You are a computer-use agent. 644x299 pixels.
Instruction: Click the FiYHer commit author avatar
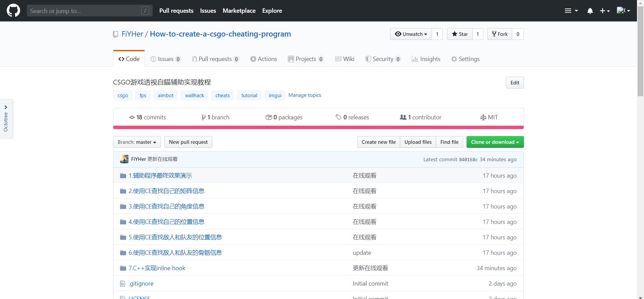[124, 159]
